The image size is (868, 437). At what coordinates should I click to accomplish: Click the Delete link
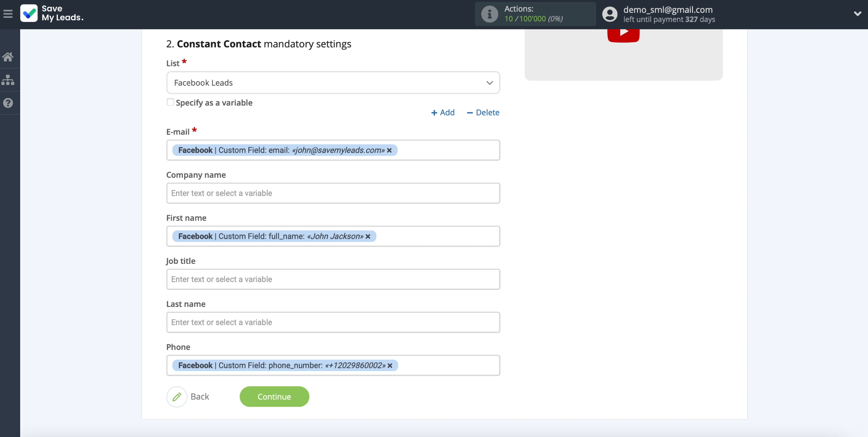(x=483, y=113)
